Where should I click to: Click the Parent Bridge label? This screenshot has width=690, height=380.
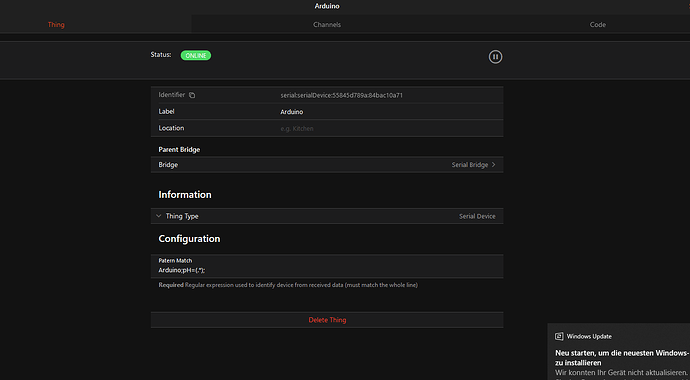(x=179, y=150)
